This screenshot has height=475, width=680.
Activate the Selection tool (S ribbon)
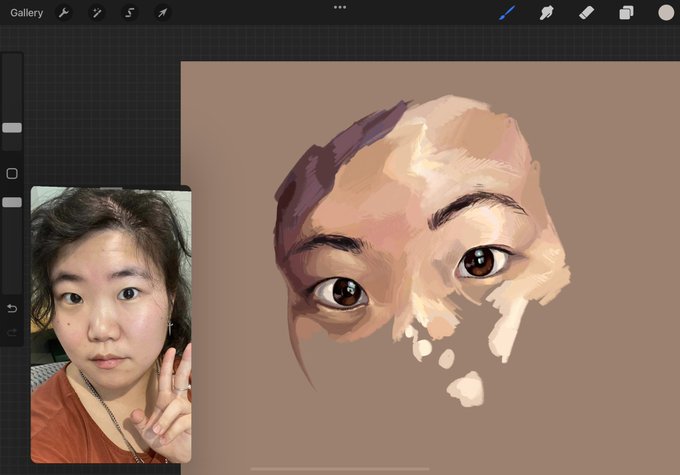click(x=129, y=13)
